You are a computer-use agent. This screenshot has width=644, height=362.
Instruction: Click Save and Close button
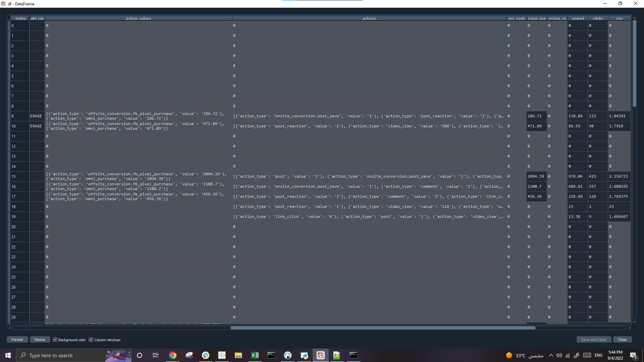[593, 339]
